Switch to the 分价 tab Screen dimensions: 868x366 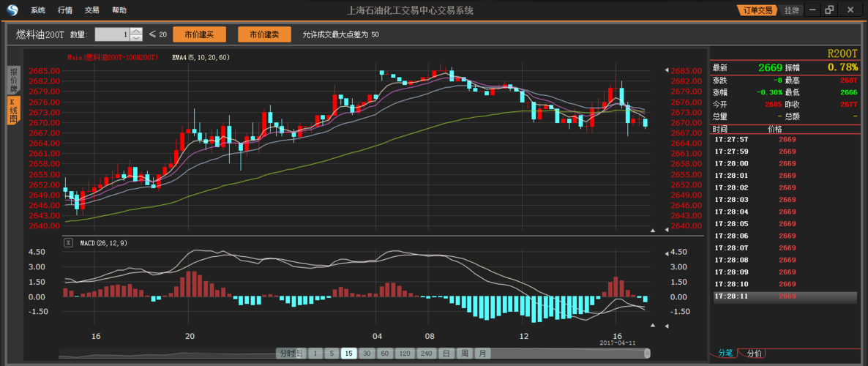tap(754, 353)
